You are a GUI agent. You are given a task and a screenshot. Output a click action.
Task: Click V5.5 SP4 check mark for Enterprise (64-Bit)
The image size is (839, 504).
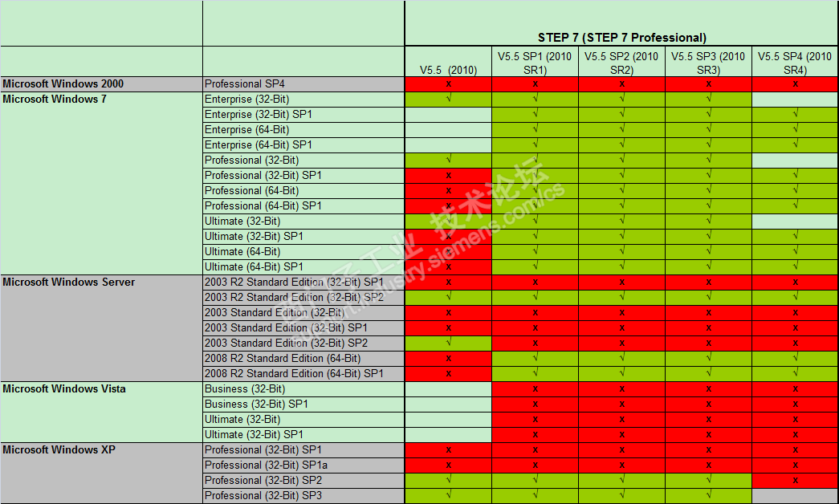click(795, 130)
